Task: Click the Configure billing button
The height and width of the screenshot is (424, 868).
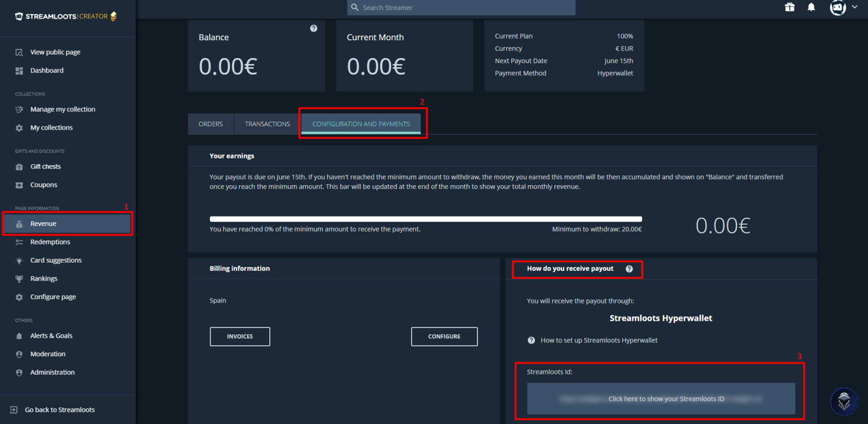Action: tap(444, 337)
